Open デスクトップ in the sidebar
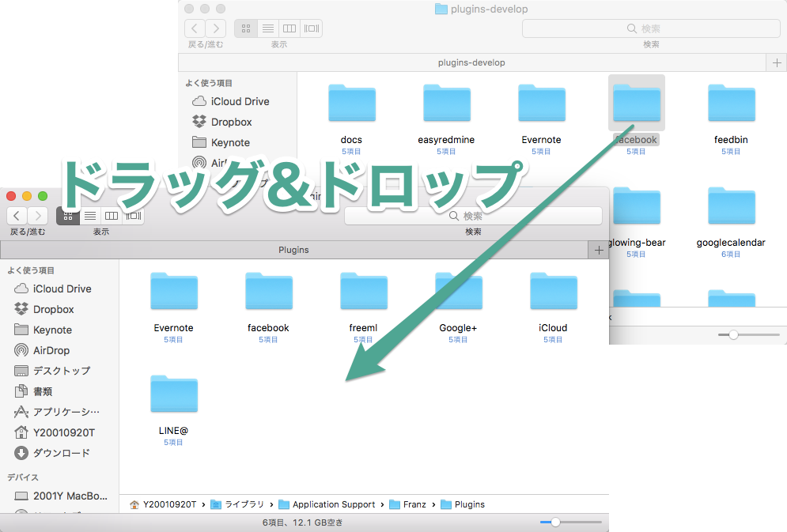 point(53,371)
